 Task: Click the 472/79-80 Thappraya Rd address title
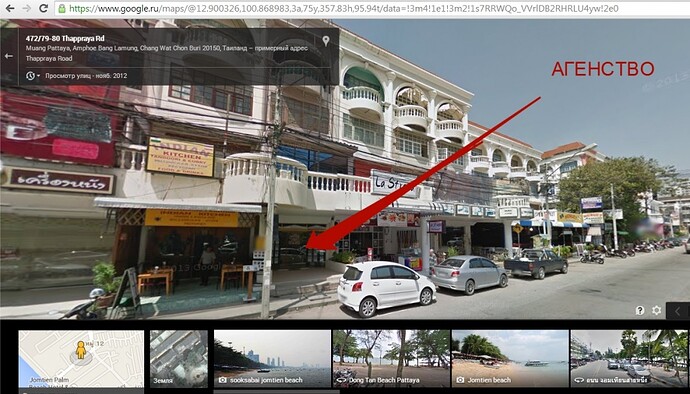click(65, 38)
